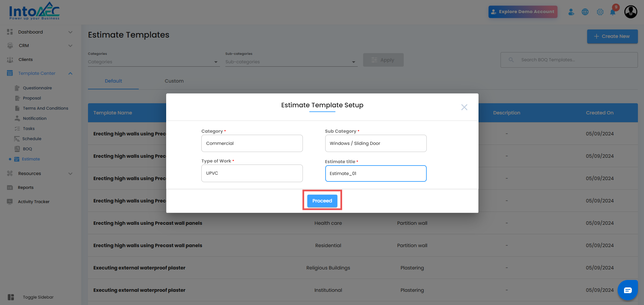Screen dimensions: 644x305
Task: Expand the Dashboard menu chevron
Action: point(70,32)
